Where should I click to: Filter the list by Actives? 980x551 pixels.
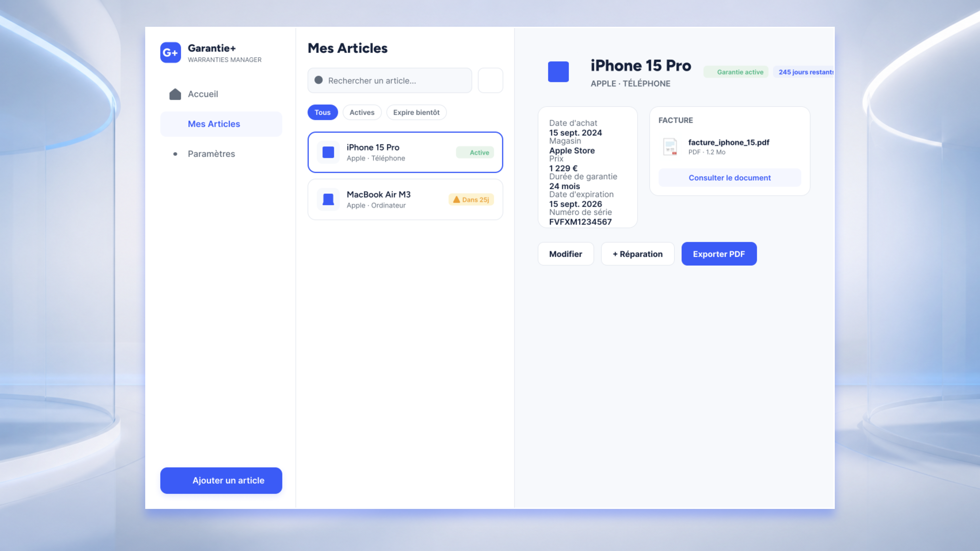[362, 112]
